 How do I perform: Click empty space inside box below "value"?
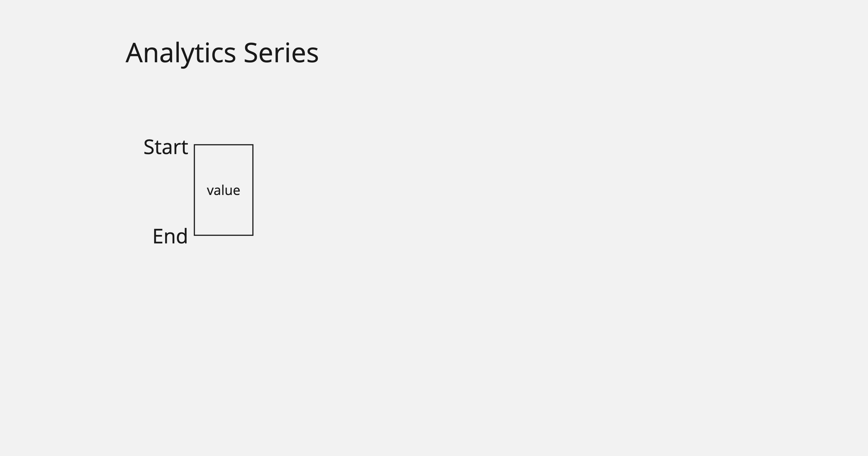point(223,217)
